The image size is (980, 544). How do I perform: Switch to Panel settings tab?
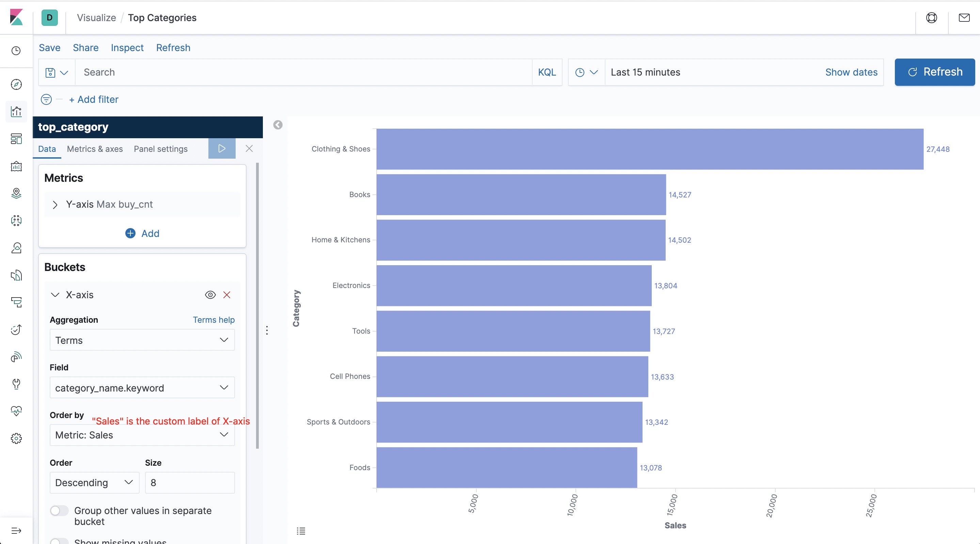160,148
